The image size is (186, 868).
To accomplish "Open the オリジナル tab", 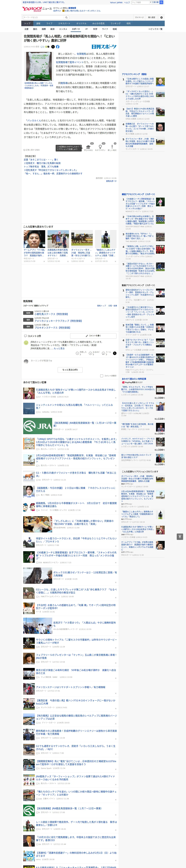I will point(81,24).
